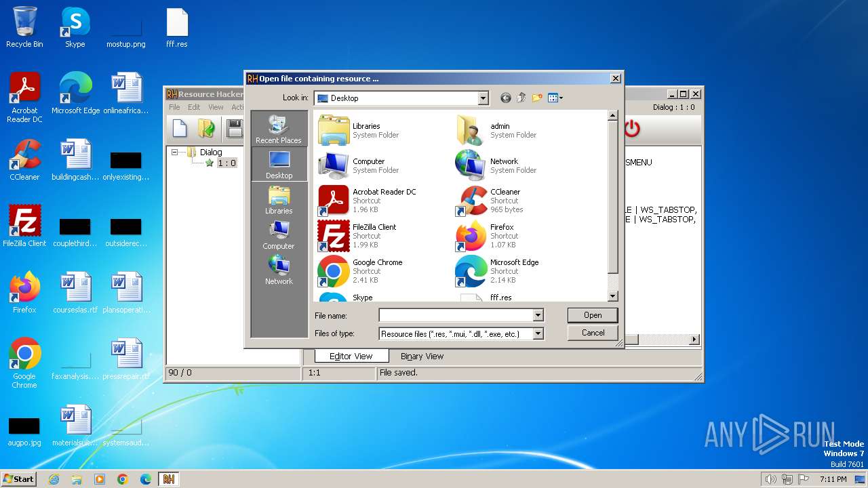Select the Skype desktop shortcut
The height and width of the screenshot is (488, 868).
[x=75, y=27]
